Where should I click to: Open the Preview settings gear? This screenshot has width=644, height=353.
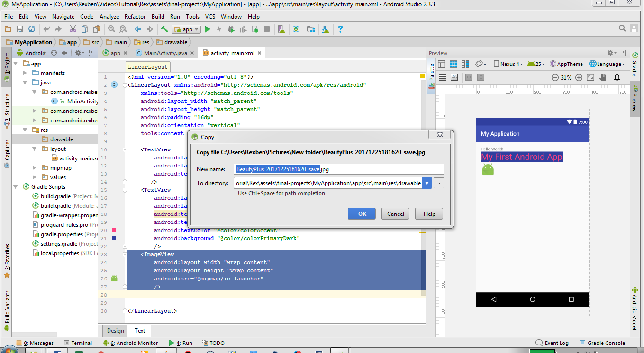click(610, 53)
